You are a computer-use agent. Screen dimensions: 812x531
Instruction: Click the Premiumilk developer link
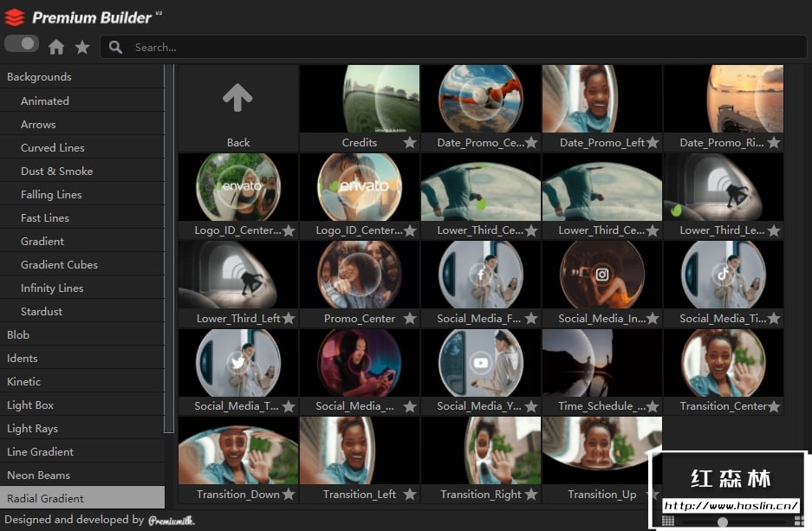(171, 521)
